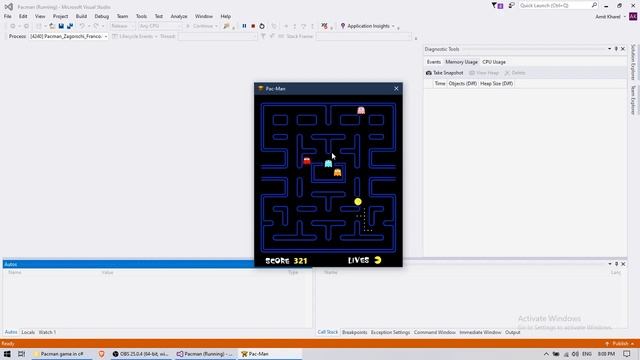
Task: Open the File menu
Action: [8, 16]
